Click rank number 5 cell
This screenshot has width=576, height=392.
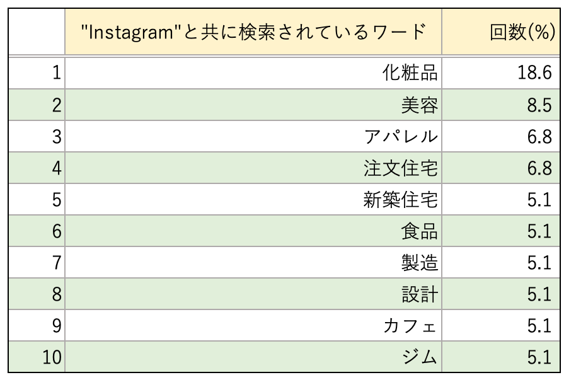tap(37, 200)
